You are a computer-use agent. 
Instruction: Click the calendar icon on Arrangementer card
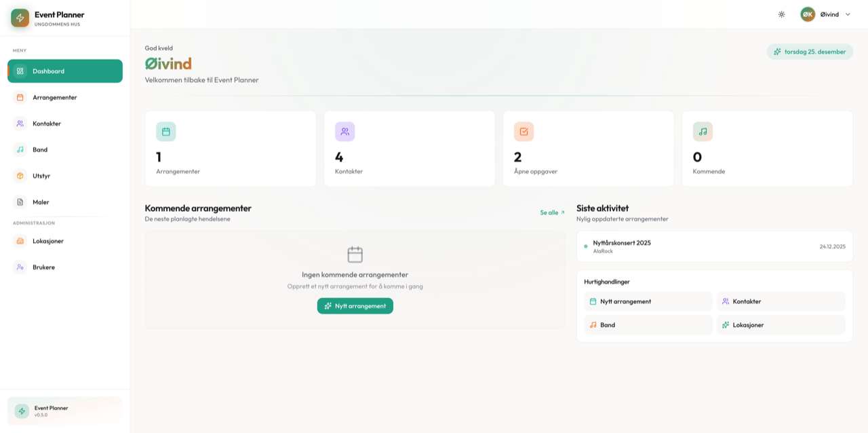tap(165, 130)
